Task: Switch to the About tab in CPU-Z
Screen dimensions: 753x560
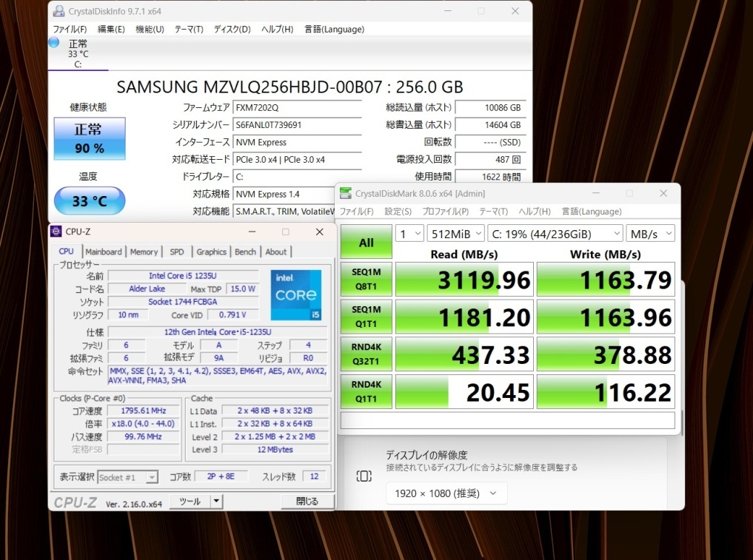Action: coord(276,252)
